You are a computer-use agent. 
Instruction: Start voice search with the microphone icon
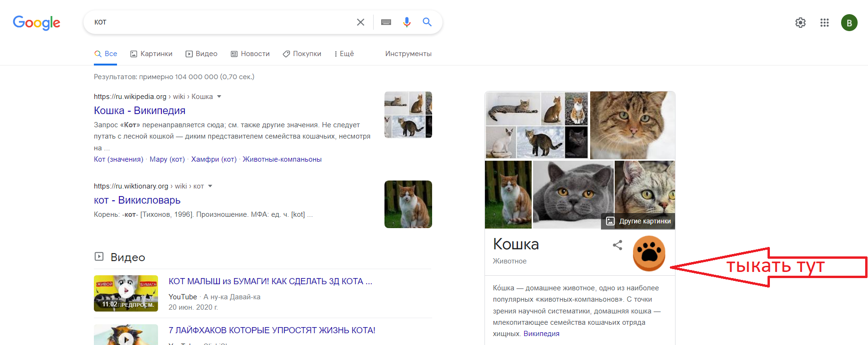(407, 22)
